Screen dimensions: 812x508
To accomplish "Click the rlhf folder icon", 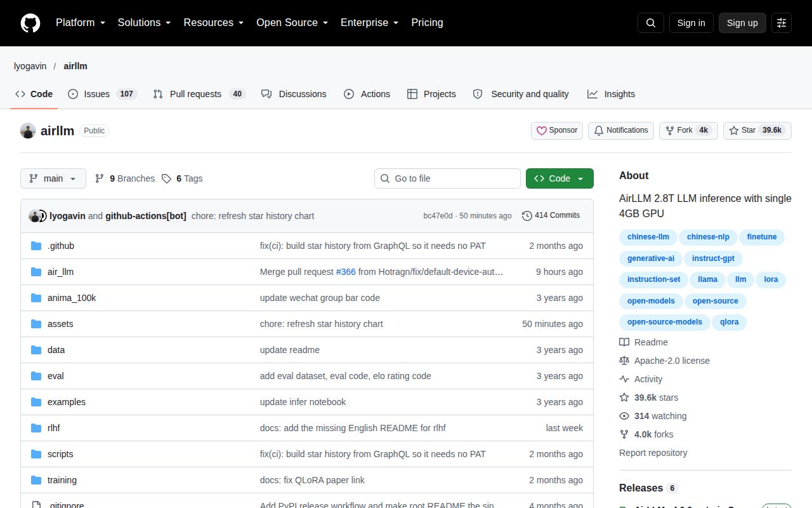I will coord(36,428).
